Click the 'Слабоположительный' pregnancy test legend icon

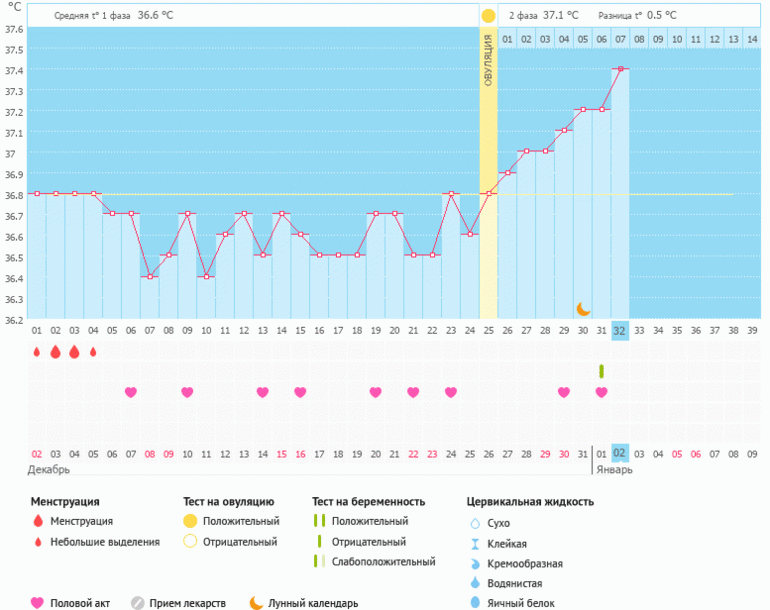click(320, 562)
